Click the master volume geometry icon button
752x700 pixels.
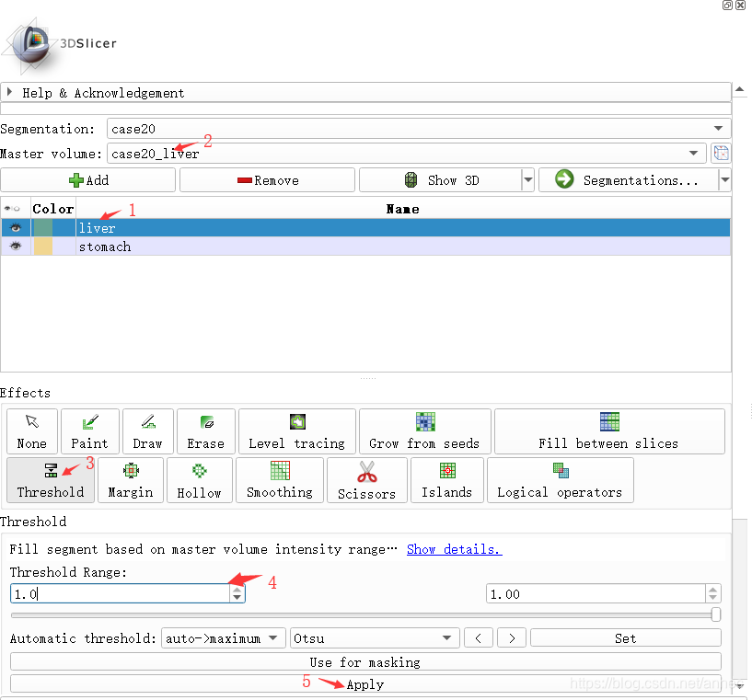pos(721,154)
